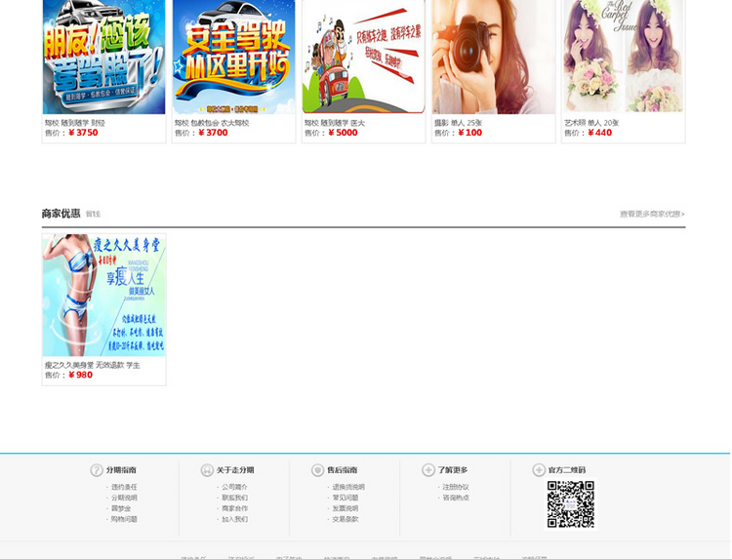This screenshot has height=560, width=732.
Task: Click the plus icon beside 了解更多
Action: (428, 470)
